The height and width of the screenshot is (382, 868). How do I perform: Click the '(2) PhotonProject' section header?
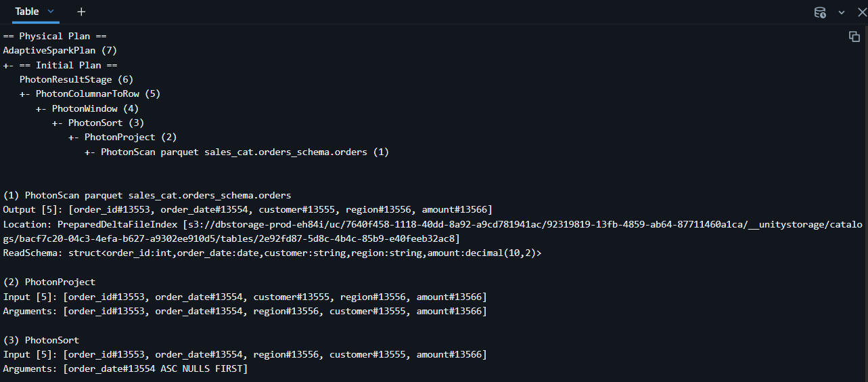click(49, 282)
